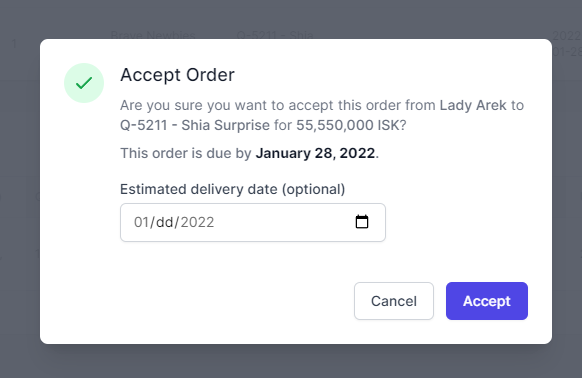Click the Q-5211 - Shia Surprise destination text

point(195,125)
